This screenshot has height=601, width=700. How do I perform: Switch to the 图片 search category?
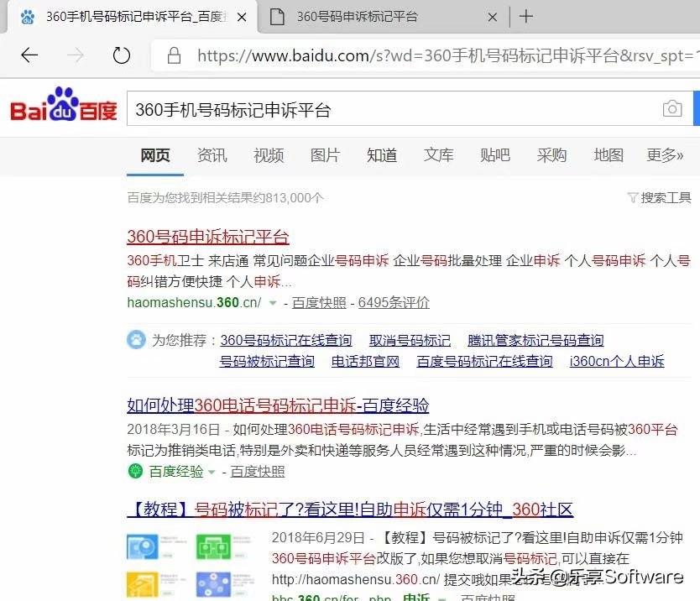click(x=325, y=155)
